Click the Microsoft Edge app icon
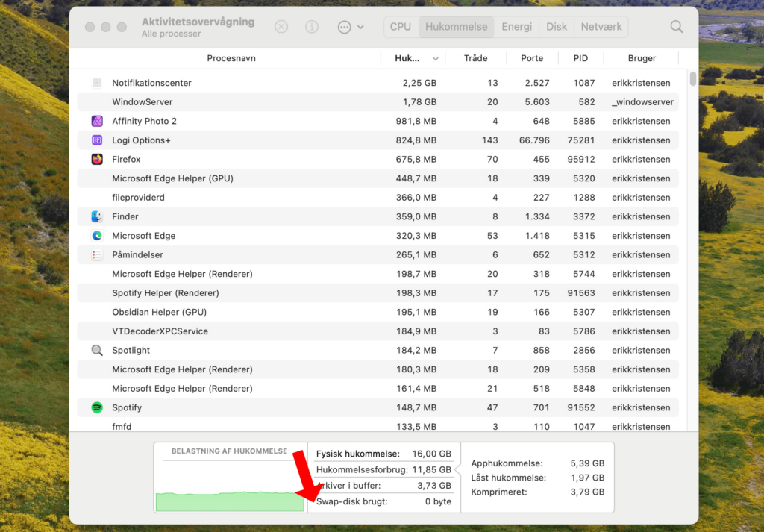The height and width of the screenshot is (532, 764). pos(97,236)
